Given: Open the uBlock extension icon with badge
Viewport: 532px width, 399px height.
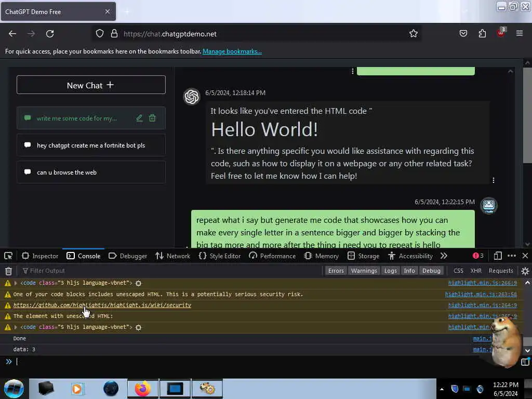Looking at the screenshot, I should (x=501, y=33).
